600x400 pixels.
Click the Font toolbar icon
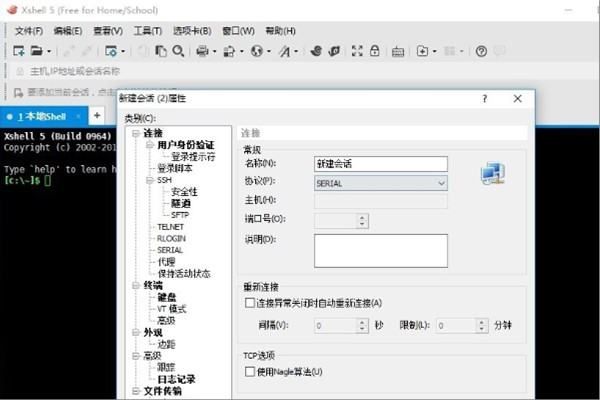coord(285,51)
